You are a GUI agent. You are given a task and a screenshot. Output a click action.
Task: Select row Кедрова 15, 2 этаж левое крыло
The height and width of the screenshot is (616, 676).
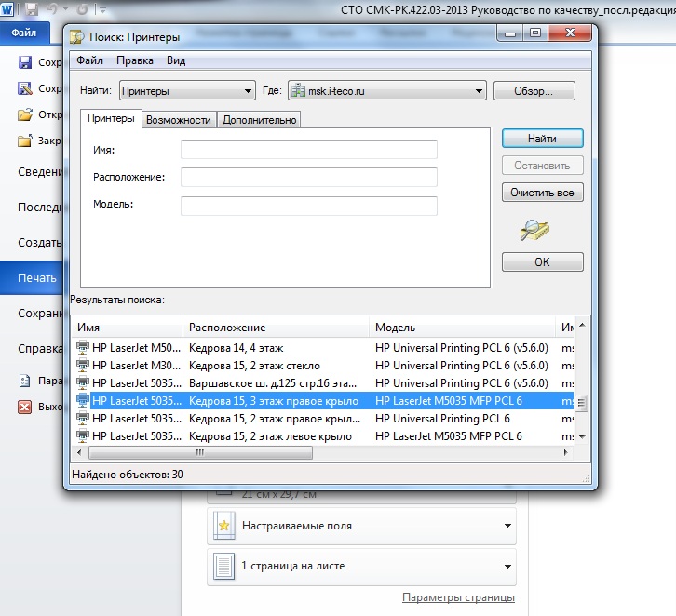coord(325,435)
